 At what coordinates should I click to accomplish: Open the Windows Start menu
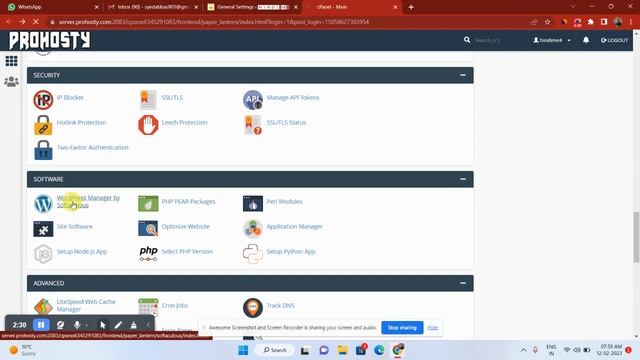pyautogui.click(x=243, y=350)
